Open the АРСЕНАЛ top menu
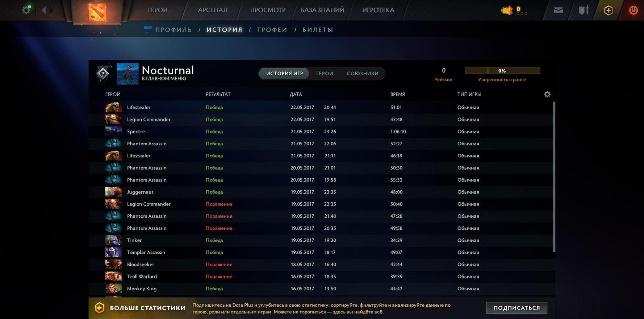 coord(213,10)
